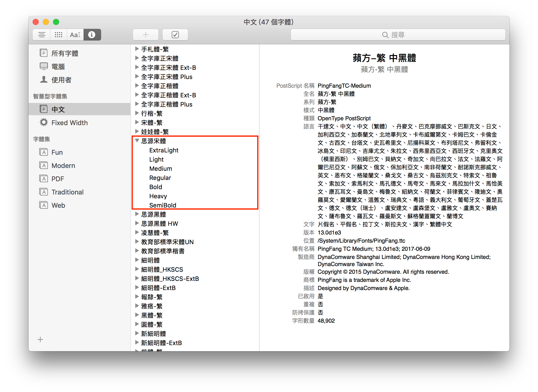The width and height of the screenshot is (538, 392).
Task: Select 圓體-繁 in font list
Action: coord(152,324)
